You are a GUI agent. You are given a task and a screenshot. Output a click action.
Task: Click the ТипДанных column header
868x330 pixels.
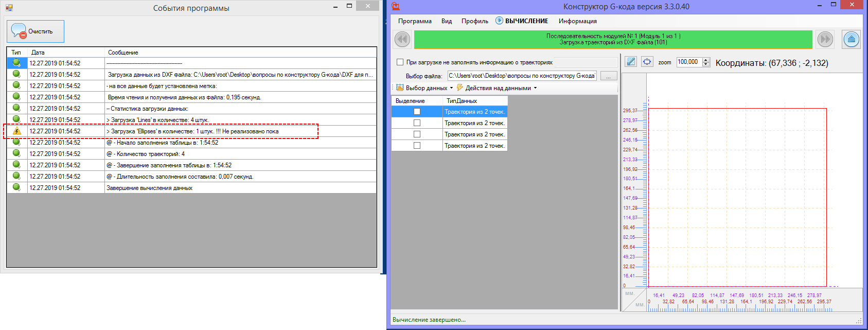click(475, 101)
